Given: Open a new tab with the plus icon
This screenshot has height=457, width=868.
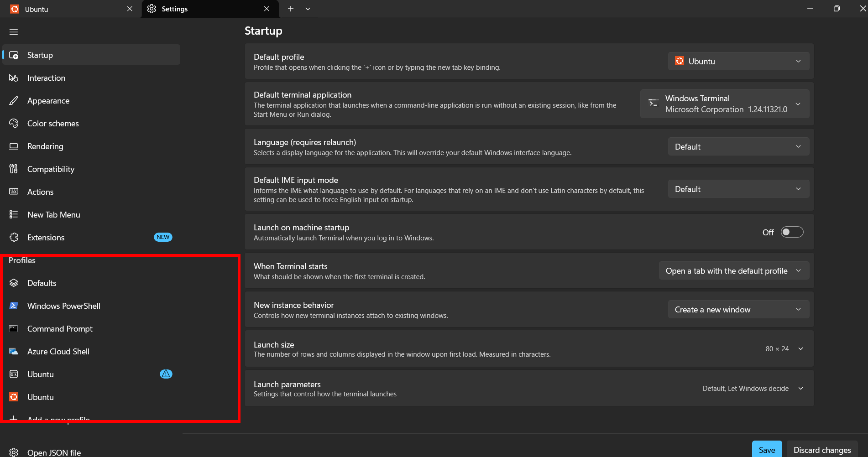Looking at the screenshot, I should click(x=290, y=9).
